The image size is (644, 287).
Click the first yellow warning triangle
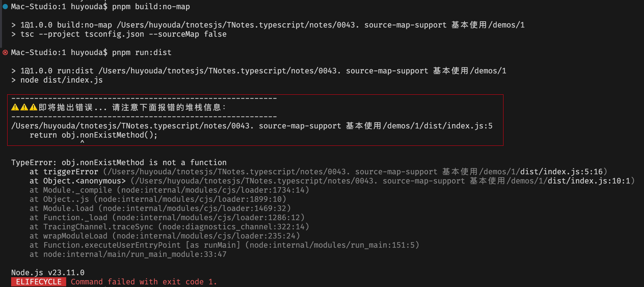tap(15, 107)
